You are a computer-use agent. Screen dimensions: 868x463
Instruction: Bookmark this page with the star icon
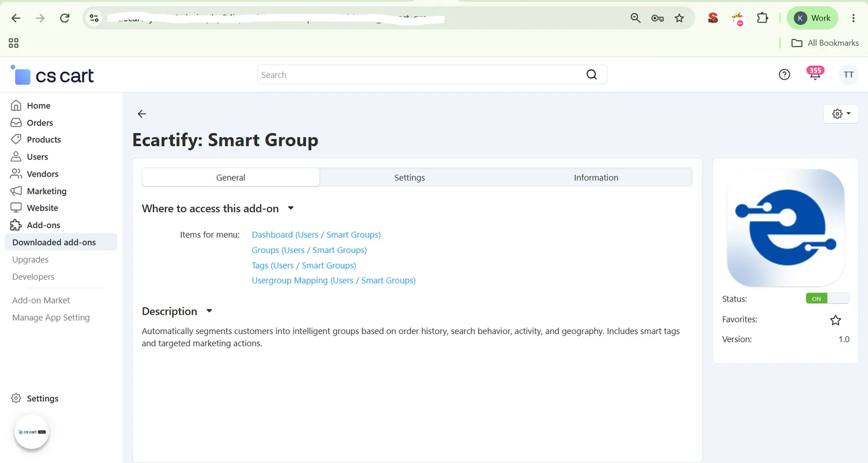point(679,18)
